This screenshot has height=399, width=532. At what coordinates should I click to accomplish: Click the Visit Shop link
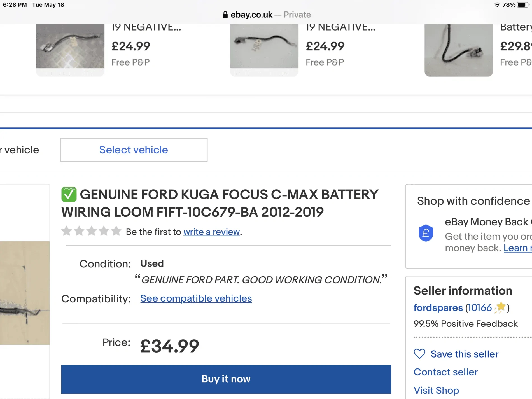436,390
